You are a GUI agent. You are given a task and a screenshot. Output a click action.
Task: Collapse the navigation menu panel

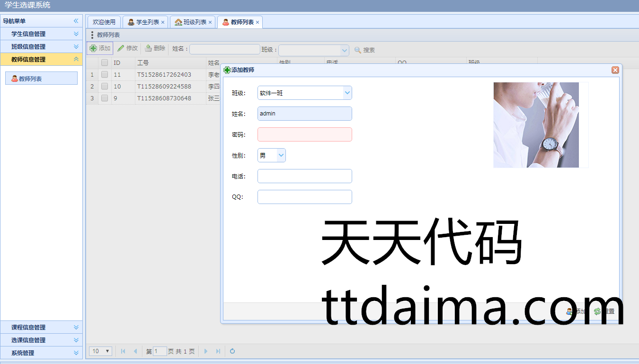point(76,21)
